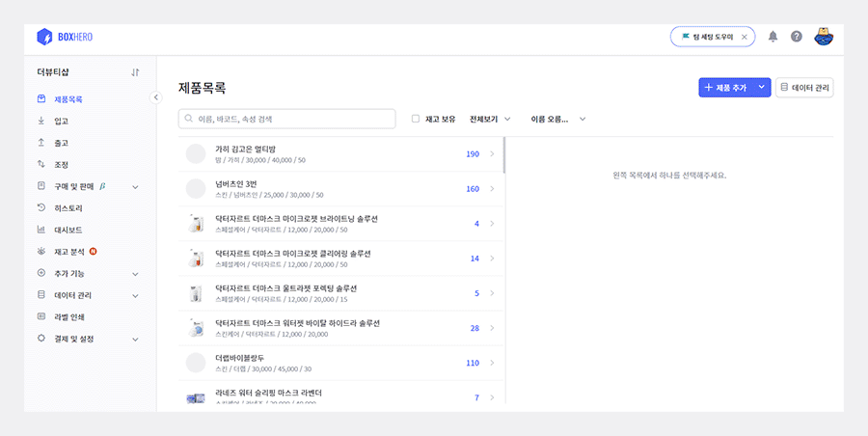Select the 넘버즈인 3번 product thumbnail
This screenshot has height=436, width=868.
click(196, 189)
